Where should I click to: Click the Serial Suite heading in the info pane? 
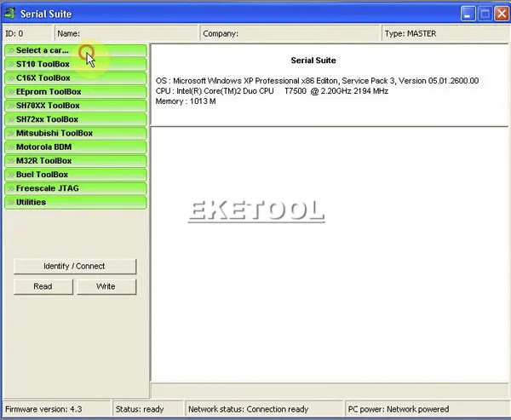(x=313, y=60)
